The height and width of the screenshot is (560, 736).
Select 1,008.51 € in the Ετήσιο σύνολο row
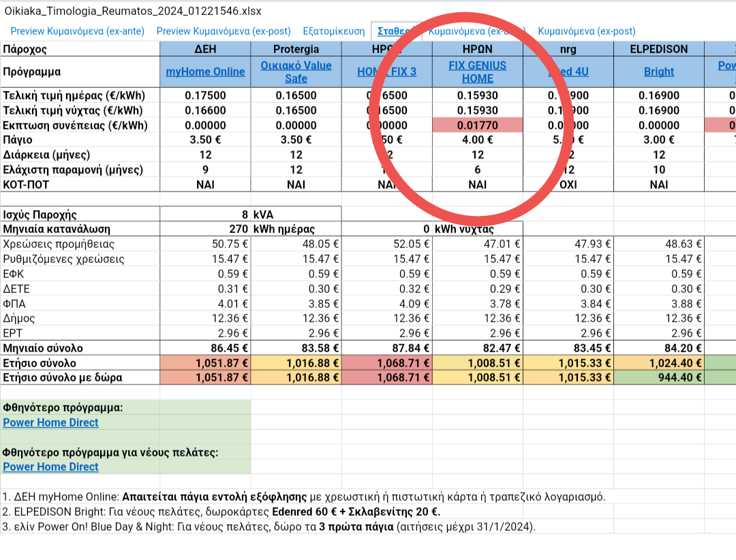click(x=477, y=363)
